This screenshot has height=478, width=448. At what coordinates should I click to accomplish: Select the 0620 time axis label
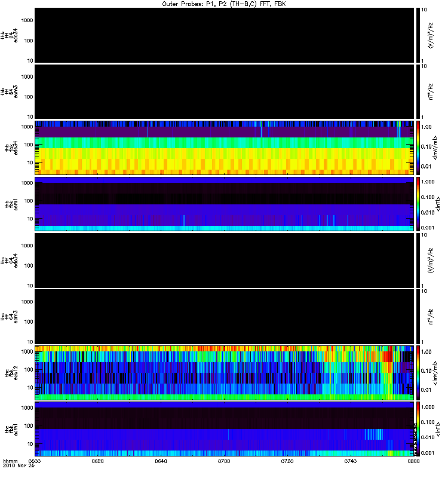pos(97,461)
